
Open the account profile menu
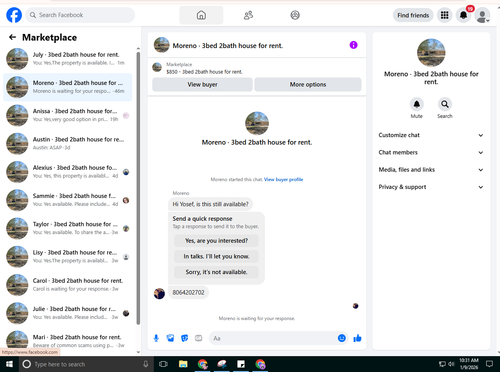tap(482, 15)
